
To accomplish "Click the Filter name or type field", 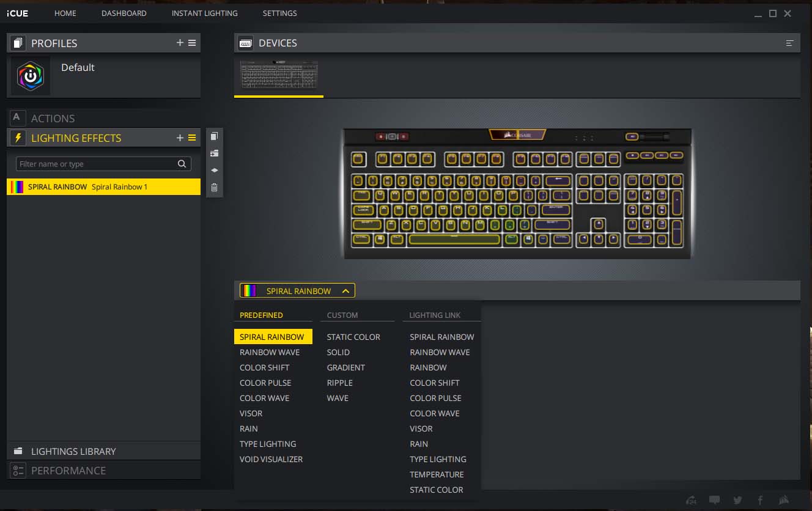I will tap(95, 164).
